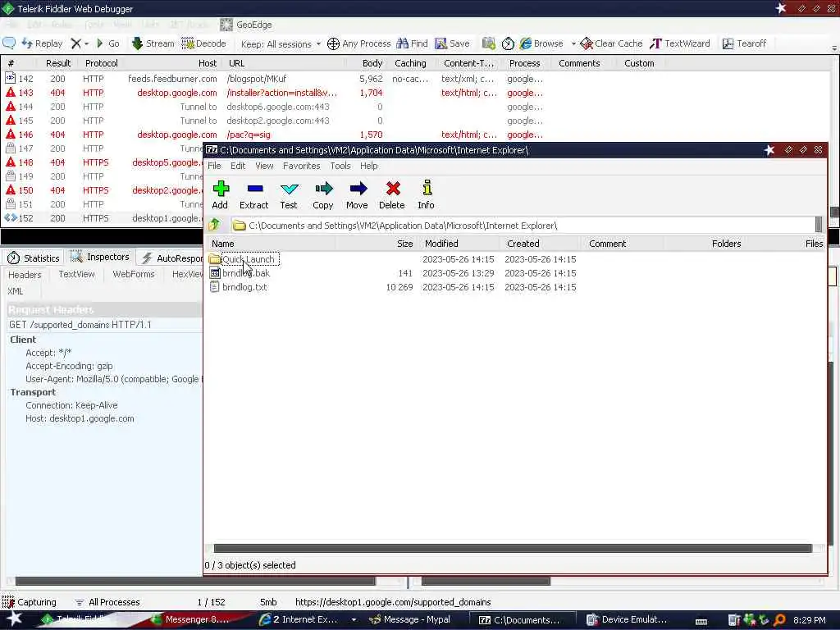This screenshot has width=840, height=630.
Task: Click the 7-Zip address path field
Action: (523, 226)
